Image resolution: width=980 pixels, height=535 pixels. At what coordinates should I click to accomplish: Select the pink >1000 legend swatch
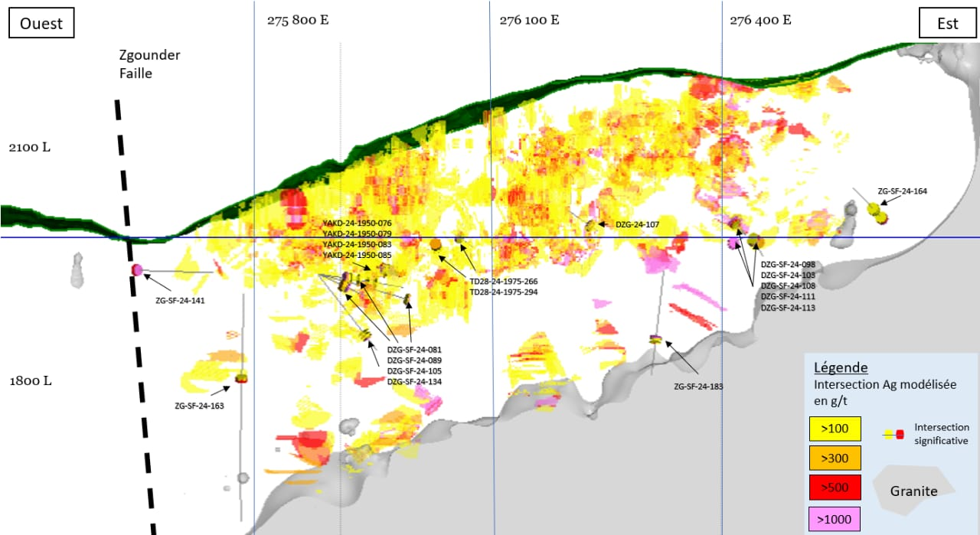pyautogui.click(x=835, y=518)
